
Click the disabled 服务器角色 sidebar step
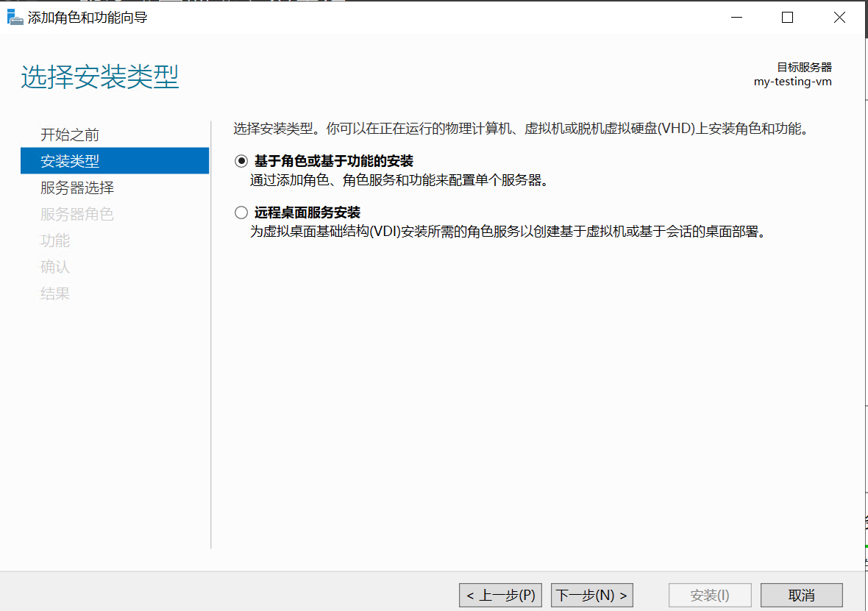coord(77,214)
